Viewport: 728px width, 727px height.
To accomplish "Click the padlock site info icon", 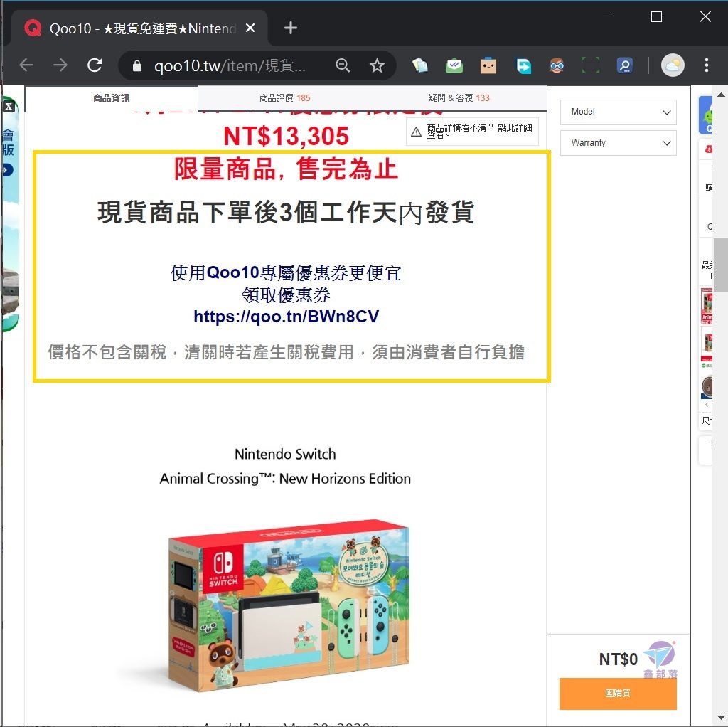I will click(137, 66).
